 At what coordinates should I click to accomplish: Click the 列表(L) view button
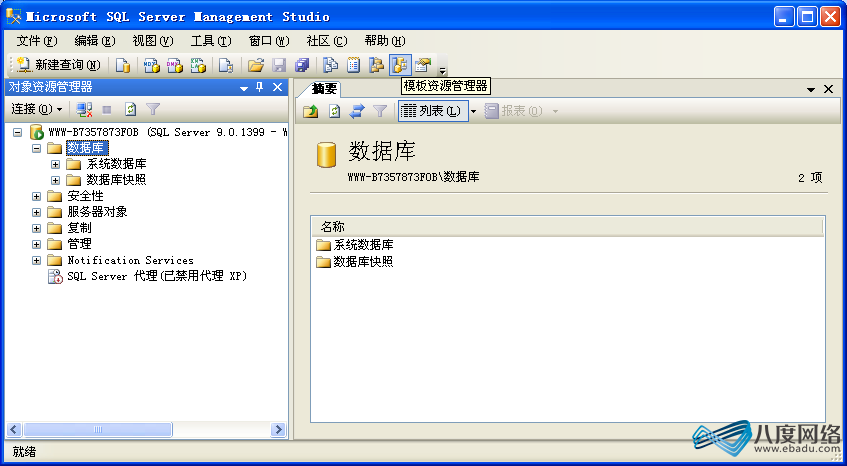pyautogui.click(x=433, y=111)
